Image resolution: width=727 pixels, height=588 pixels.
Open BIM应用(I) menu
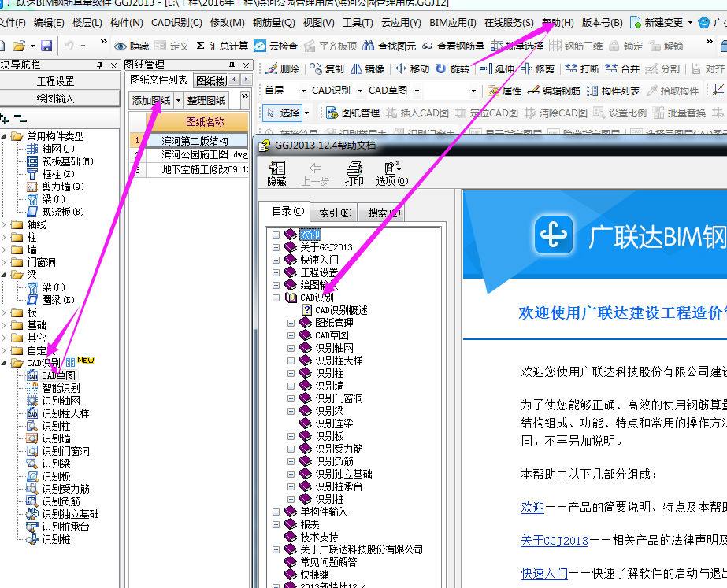(453, 22)
